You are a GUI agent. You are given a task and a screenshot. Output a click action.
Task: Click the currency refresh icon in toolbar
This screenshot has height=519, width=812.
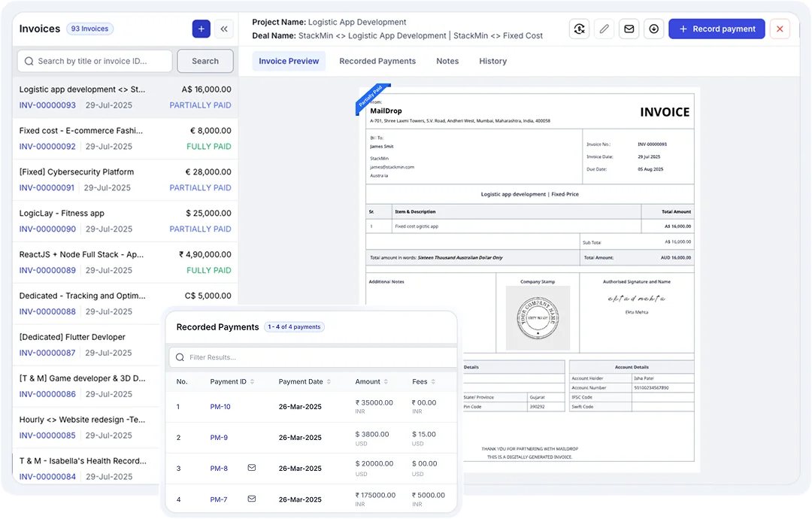pyautogui.click(x=579, y=29)
